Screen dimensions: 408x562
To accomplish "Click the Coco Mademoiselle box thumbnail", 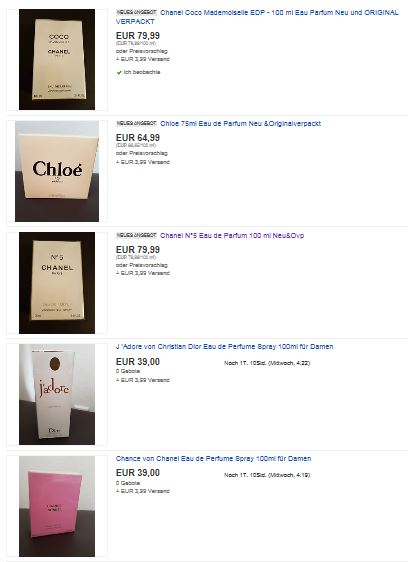I will (x=57, y=59).
